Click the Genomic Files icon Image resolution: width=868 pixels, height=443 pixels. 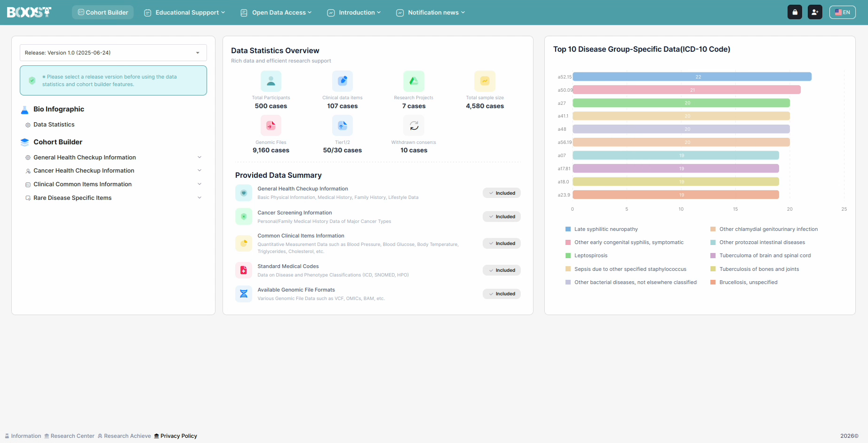click(271, 126)
